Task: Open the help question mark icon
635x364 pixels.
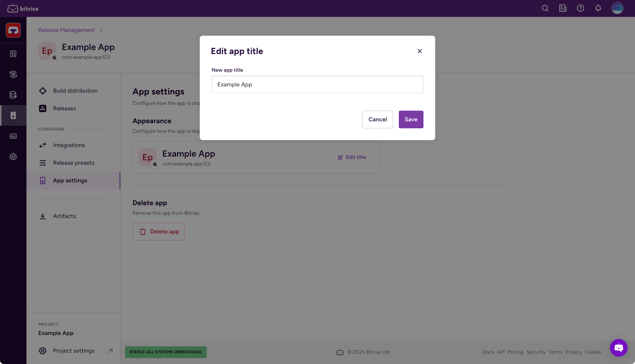Action: (x=581, y=8)
